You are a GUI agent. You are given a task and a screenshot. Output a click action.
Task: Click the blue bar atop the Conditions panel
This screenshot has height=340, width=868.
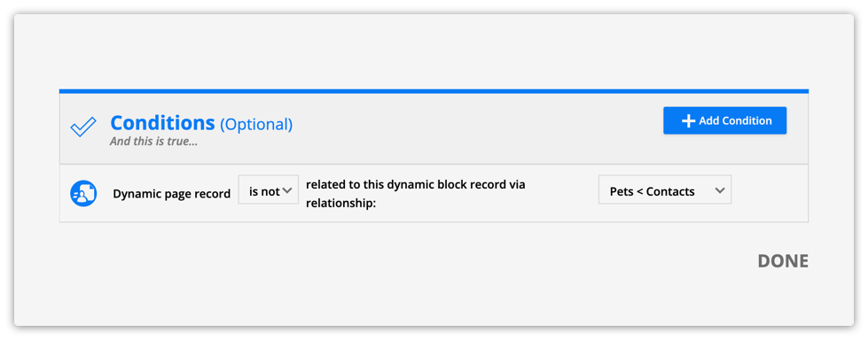(x=434, y=91)
